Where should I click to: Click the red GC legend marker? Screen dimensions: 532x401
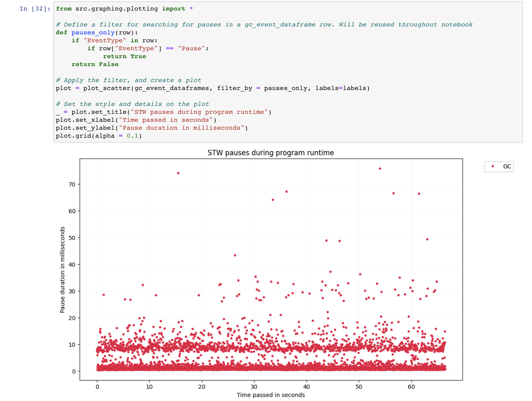[492, 166]
